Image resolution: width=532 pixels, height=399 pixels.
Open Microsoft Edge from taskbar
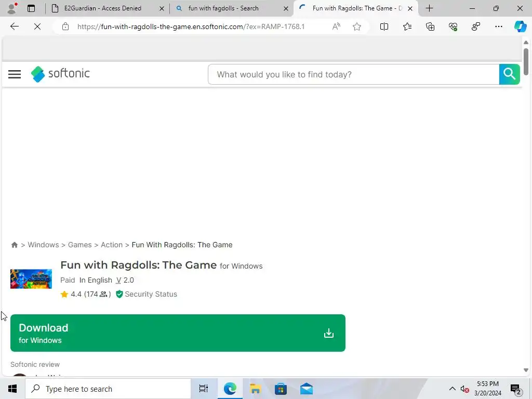click(x=230, y=389)
